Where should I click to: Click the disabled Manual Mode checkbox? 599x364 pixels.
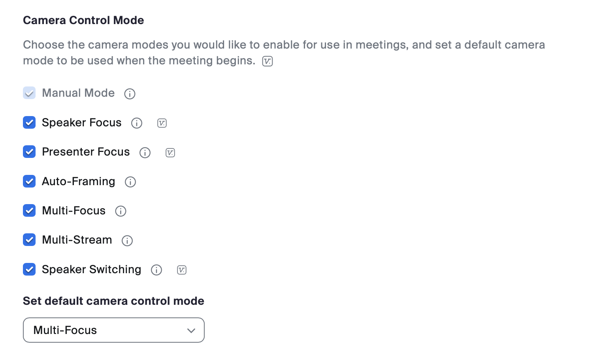[x=29, y=93]
